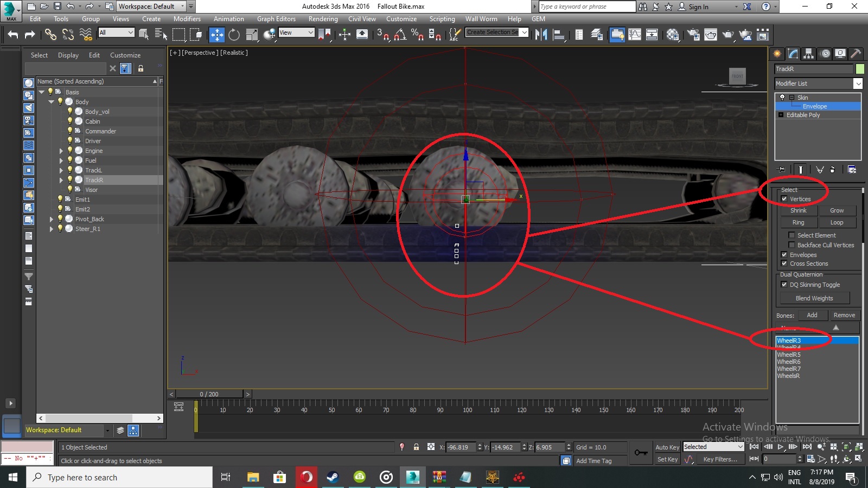Toggle the Cross Sections checkbox
The image size is (868, 488).
click(x=784, y=264)
